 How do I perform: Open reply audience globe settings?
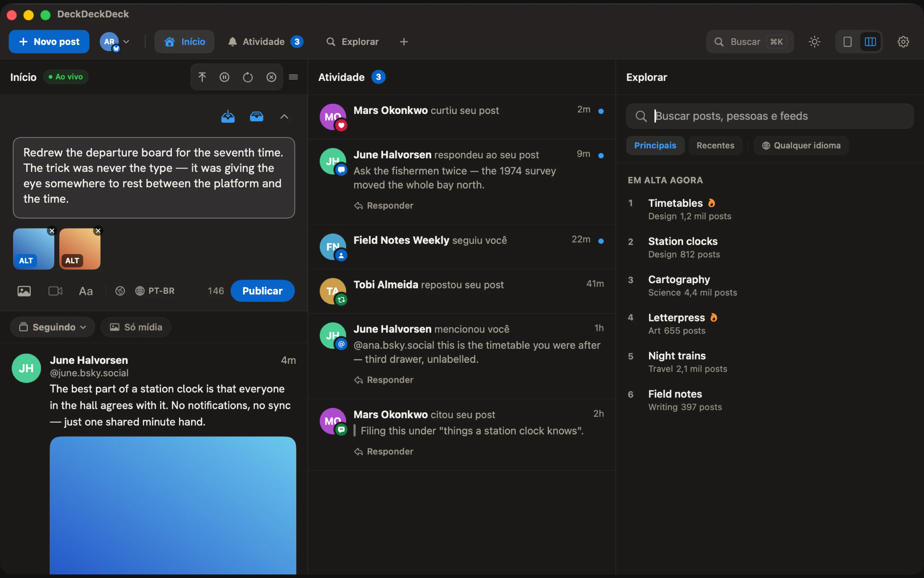click(120, 291)
